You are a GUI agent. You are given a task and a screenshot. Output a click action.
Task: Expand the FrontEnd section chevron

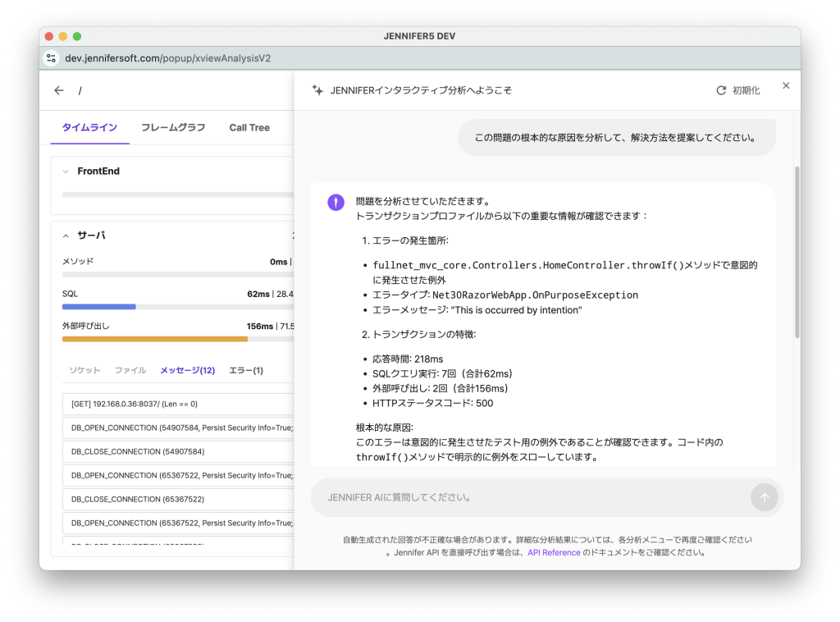pos(66,172)
